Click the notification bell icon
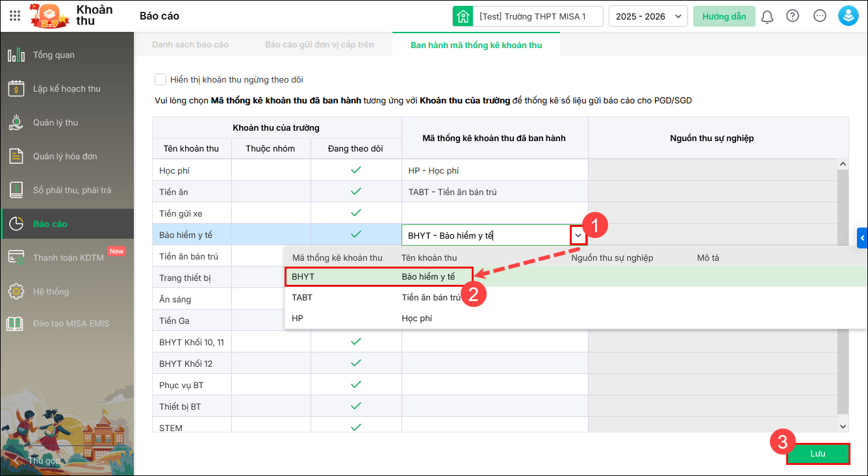The width and height of the screenshot is (868, 476). click(767, 16)
